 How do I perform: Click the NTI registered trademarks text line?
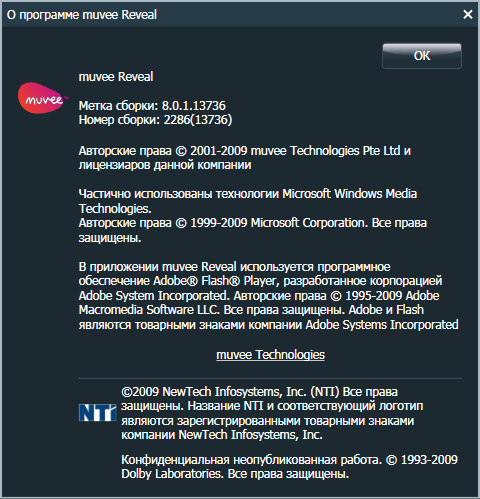[268, 421]
